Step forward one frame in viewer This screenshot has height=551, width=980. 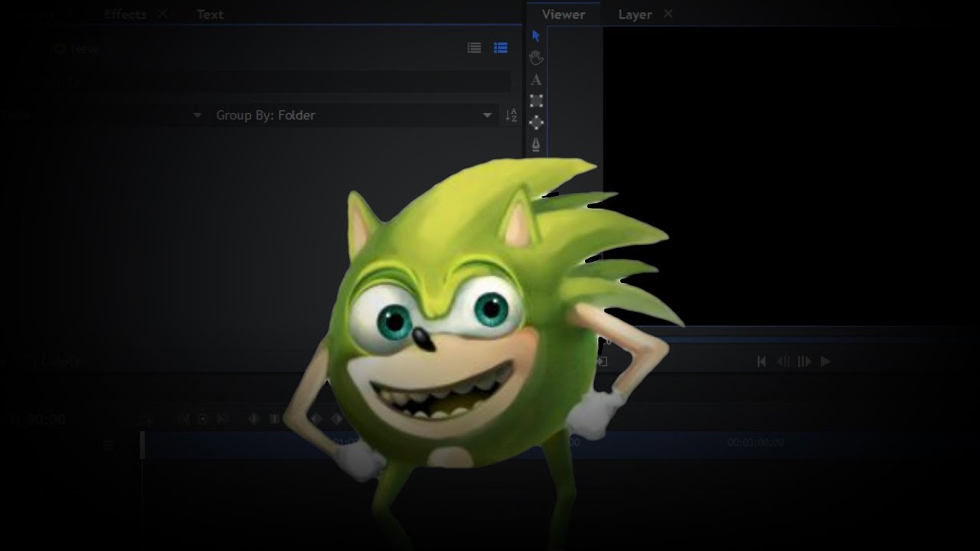[804, 361]
